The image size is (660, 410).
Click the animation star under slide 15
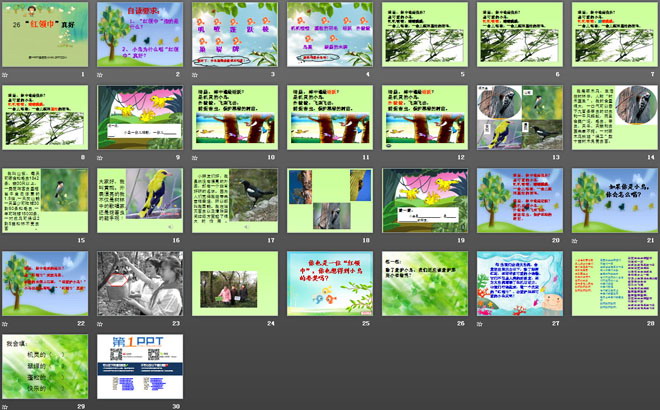(5, 240)
